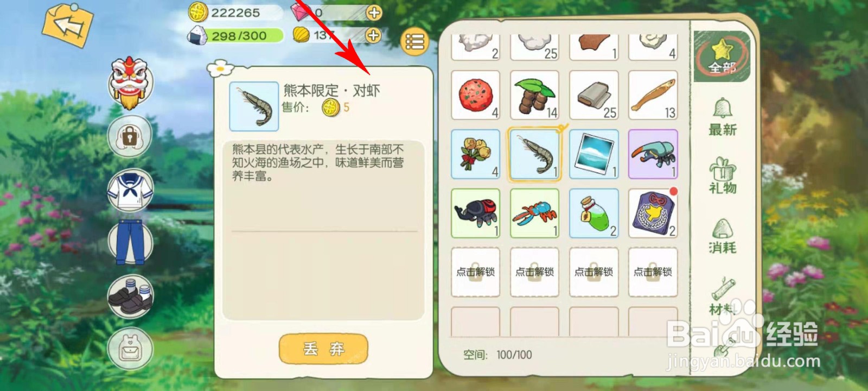
Task: Tap the yellow back arrow icon
Action: (67, 24)
